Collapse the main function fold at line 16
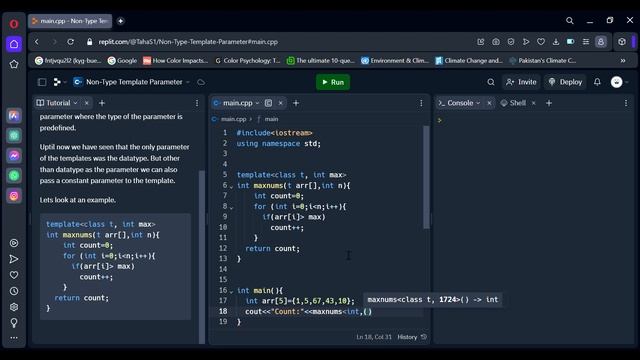The height and width of the screenshot is (360, 640). 231,291
